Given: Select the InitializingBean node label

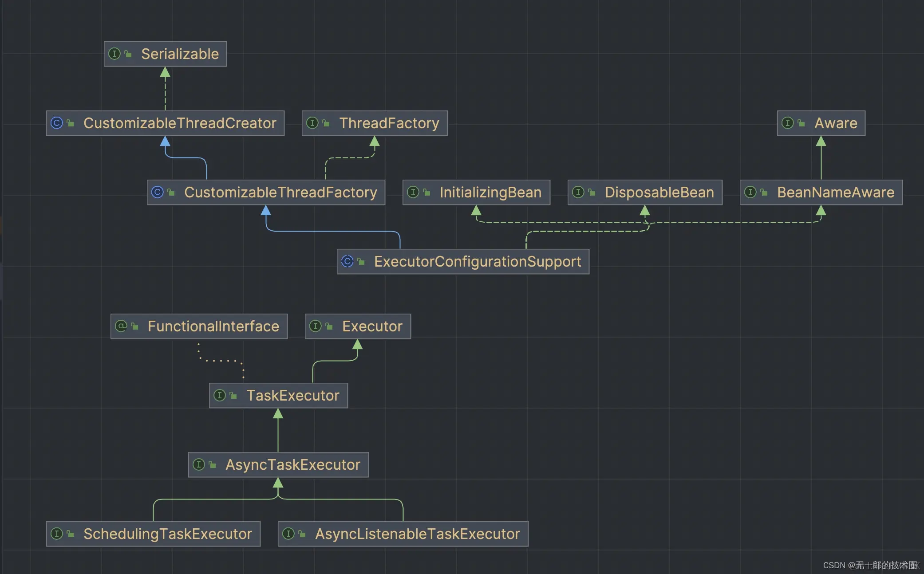Looking at the screenshot, I should tap(490, 192).
